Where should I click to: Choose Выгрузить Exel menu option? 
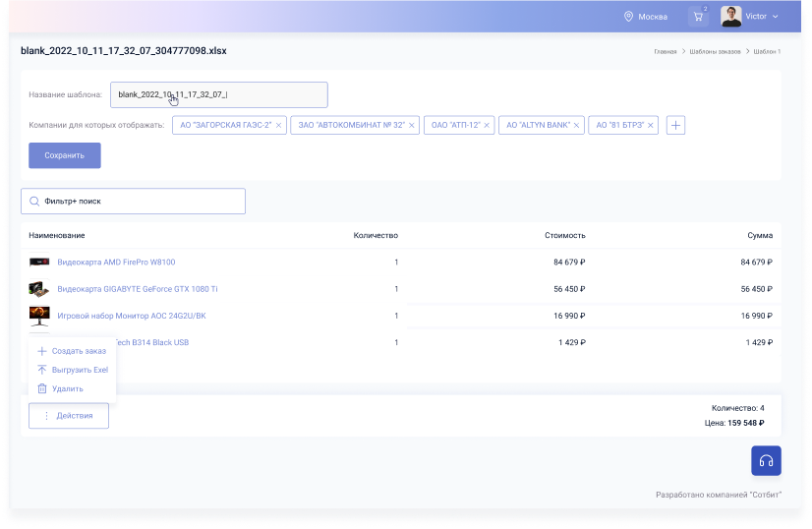pos(79,370)
